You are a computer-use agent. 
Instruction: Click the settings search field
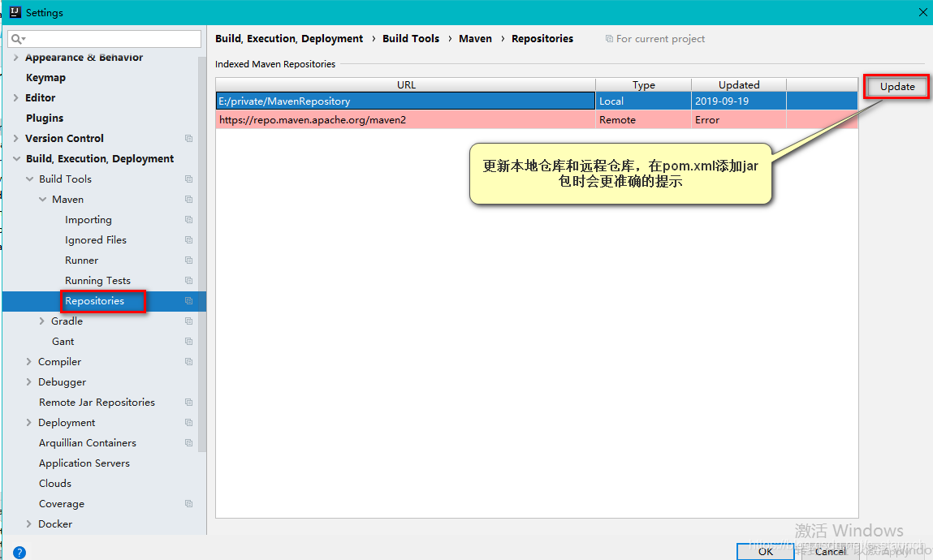click(x=105, y=39)
